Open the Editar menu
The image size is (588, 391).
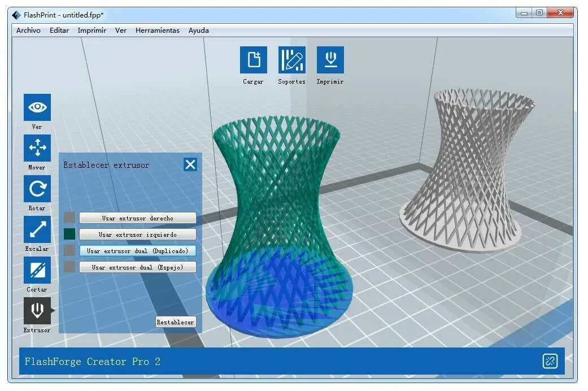coord(59,31)
